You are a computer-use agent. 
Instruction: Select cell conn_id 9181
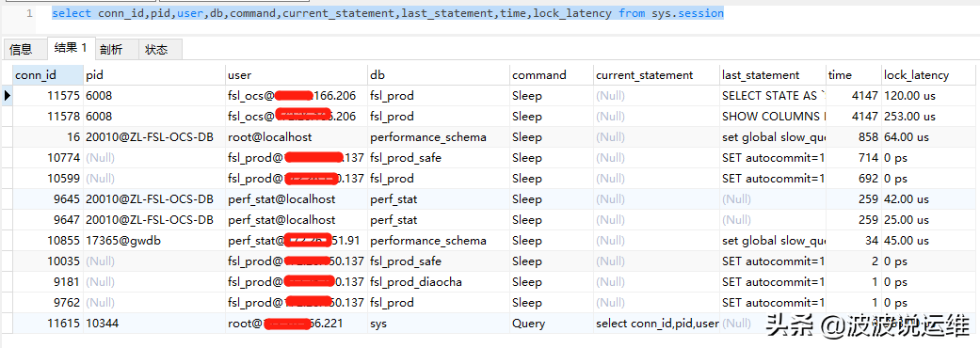(48, 281)
